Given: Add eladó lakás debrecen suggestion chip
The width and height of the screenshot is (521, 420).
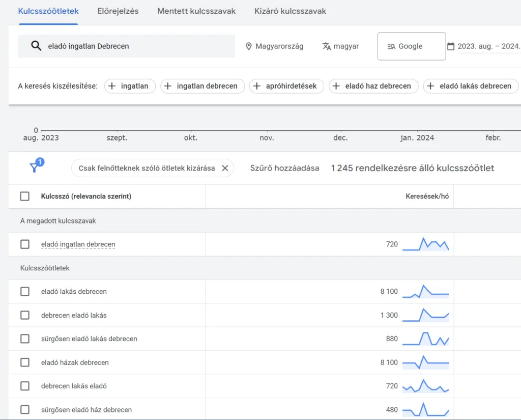Looking at the screenshot, I should (471, 86).
